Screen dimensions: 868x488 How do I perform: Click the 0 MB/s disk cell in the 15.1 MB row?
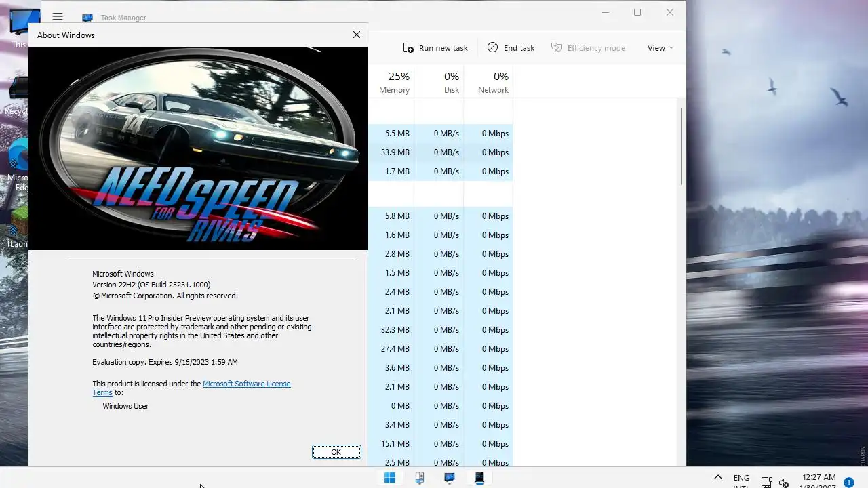click(439, 444)
